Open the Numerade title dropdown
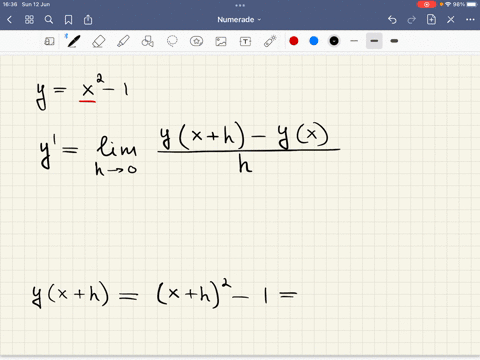This screenshot has height=360, width=480. point(239,20)
